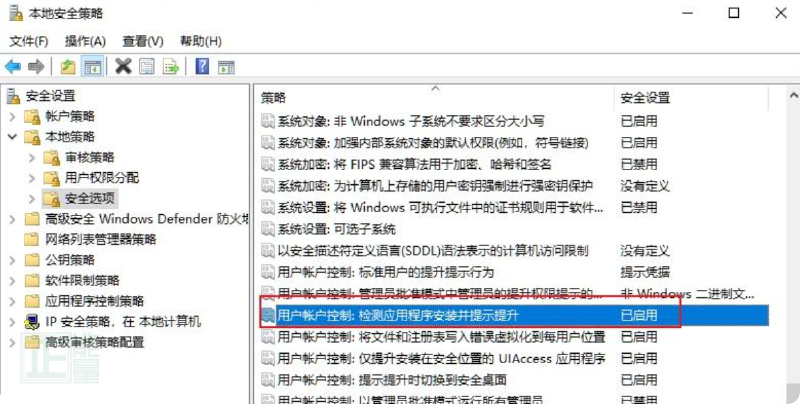
Task: Select 应用程序控制策略 tree label
Action: pyautogui.click(x=94, y=300)
